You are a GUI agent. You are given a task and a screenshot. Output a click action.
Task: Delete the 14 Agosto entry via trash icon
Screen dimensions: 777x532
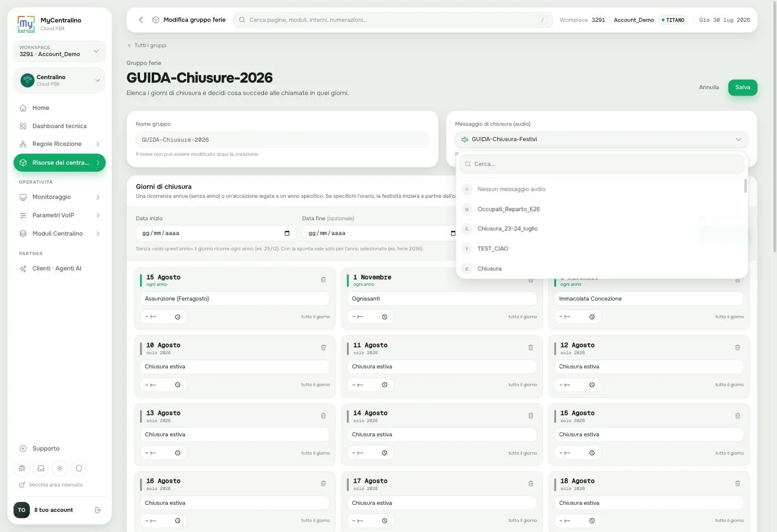click(530, 415)
